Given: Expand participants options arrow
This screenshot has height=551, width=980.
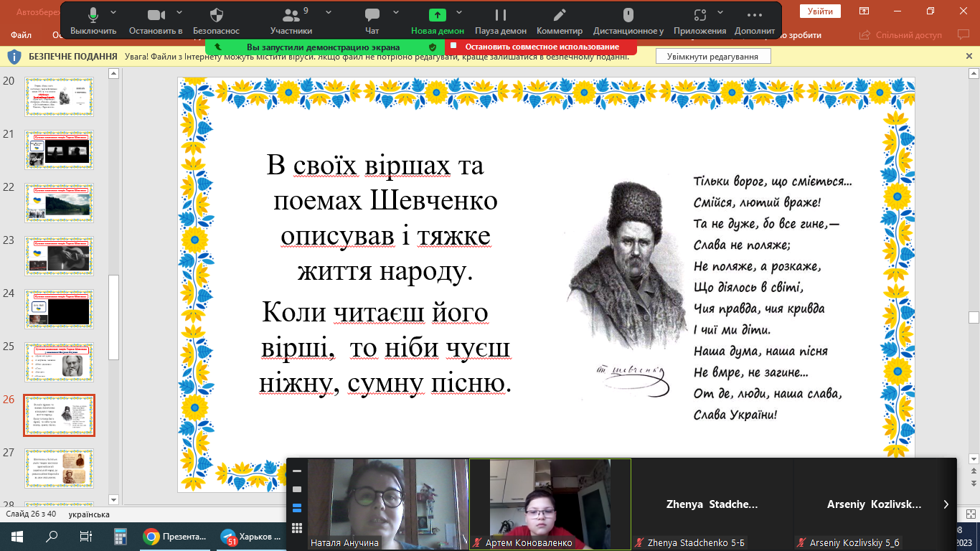Looking at the screenshot, I should (329, 12).
